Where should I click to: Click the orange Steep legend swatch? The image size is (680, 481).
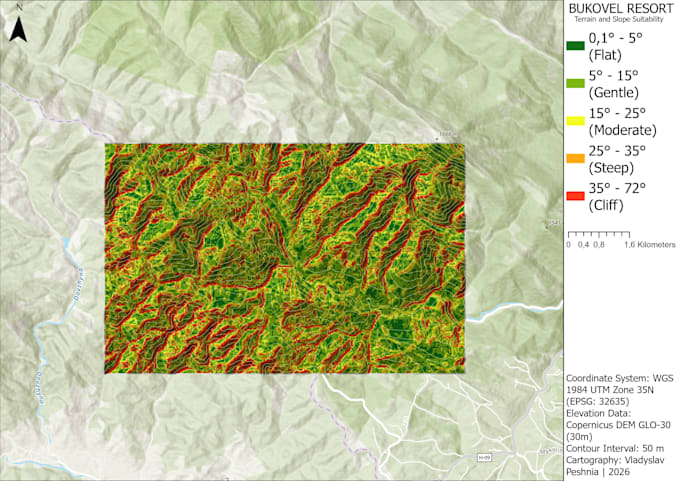575,159
